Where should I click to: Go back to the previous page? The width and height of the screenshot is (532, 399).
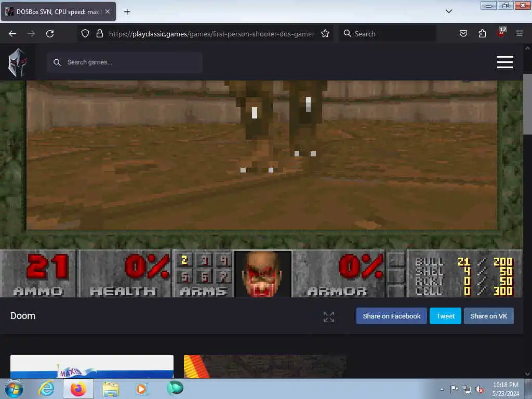point(12,34)
